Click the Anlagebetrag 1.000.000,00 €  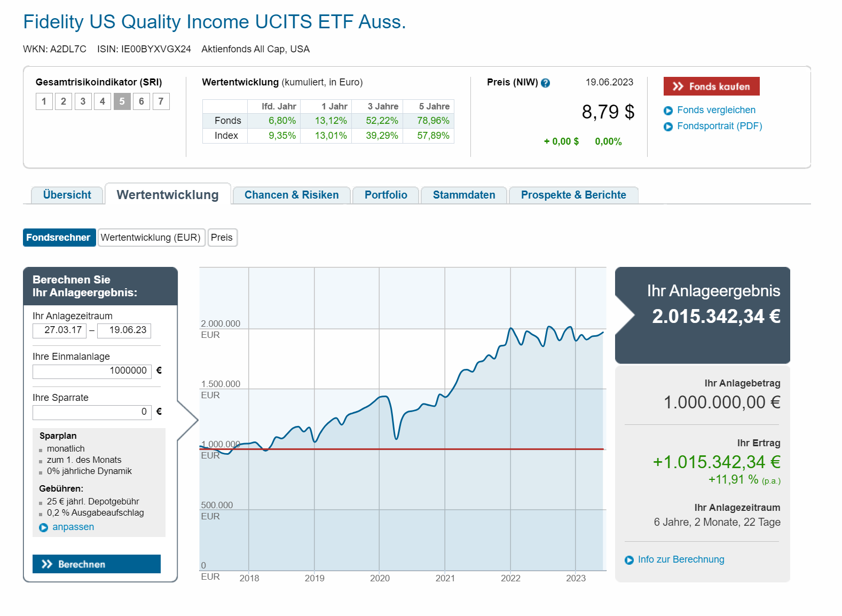pos(722,402)
